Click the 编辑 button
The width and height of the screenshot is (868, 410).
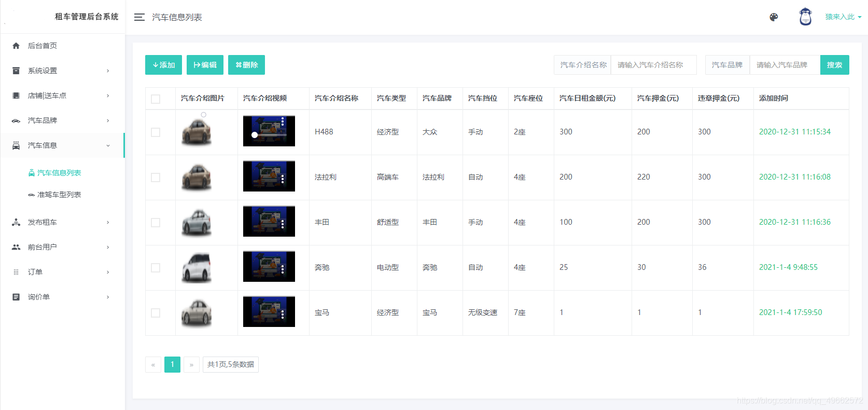[205, 65]
